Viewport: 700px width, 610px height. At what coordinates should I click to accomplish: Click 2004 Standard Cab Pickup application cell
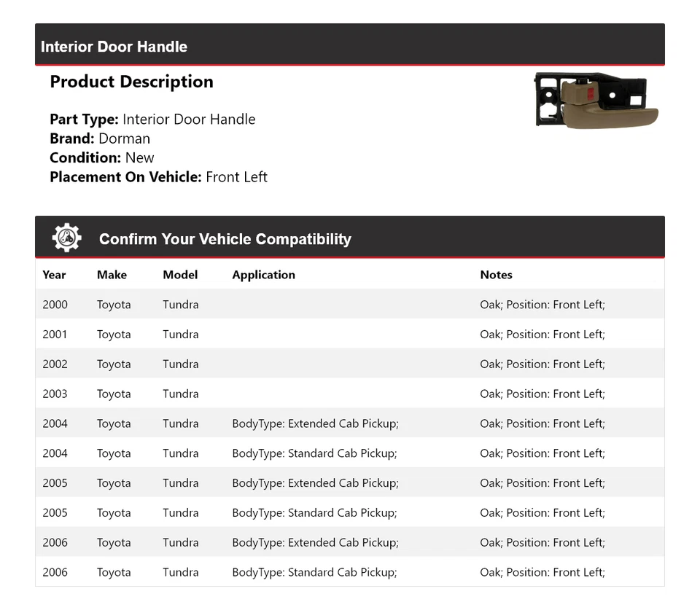pyautogui.click(x=314, y=453)
